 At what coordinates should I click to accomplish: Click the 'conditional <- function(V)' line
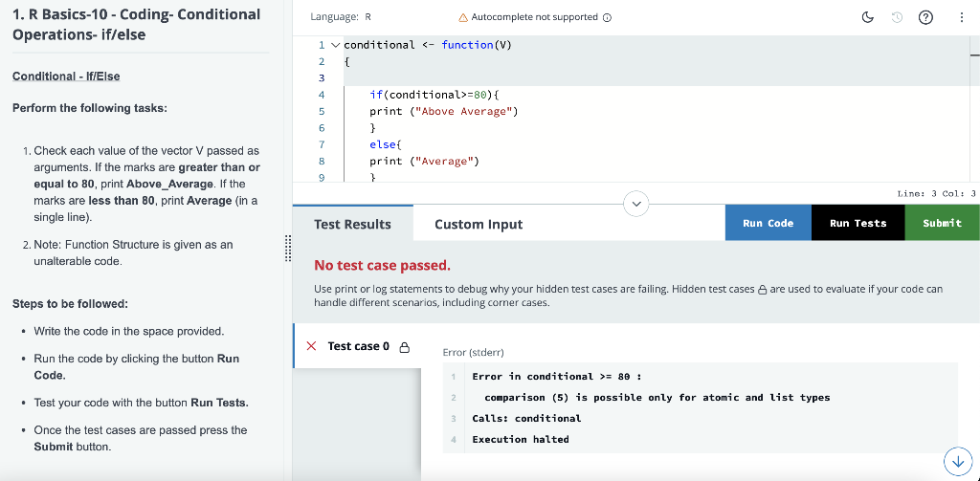pos(428,45)
